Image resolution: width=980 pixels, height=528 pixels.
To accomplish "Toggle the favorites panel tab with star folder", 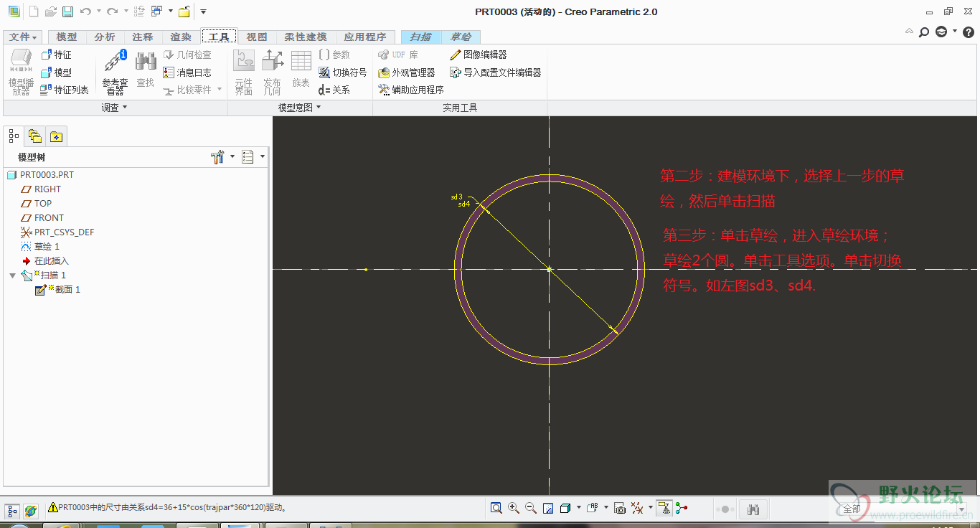I will tap(56, 136).
